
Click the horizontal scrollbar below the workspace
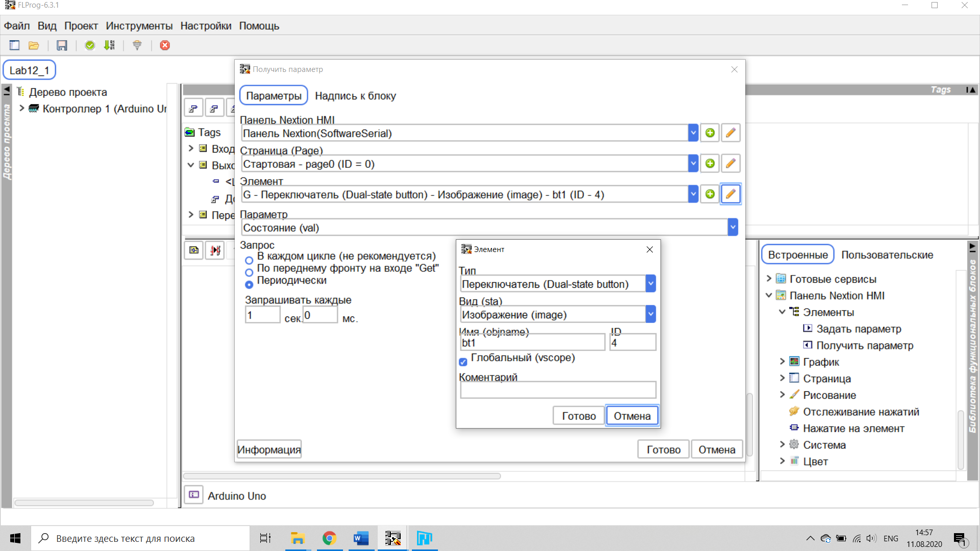[342, 476]
